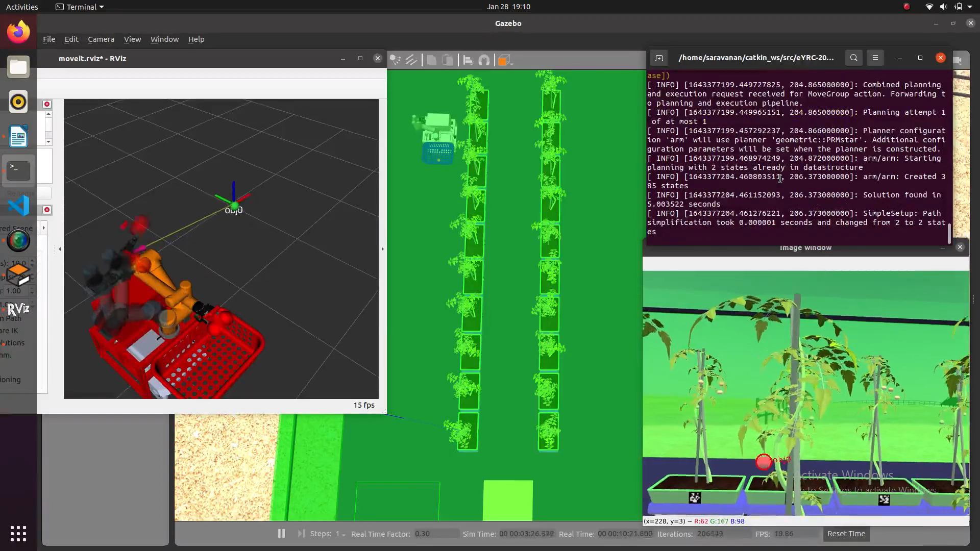Click the Wi-Fi icon in system tray
The height and width of the screenshot is (551, 980).
(x=929, y=7)
